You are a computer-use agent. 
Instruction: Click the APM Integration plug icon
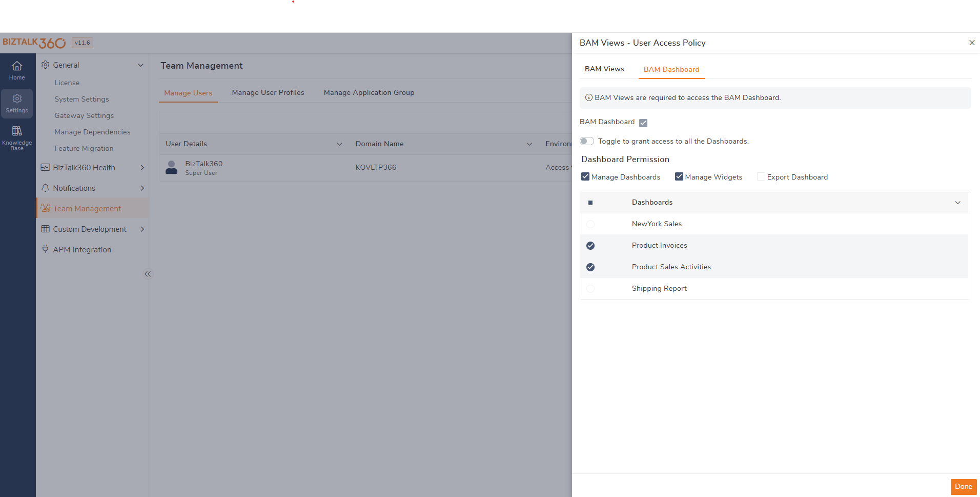tap(45, 249)
